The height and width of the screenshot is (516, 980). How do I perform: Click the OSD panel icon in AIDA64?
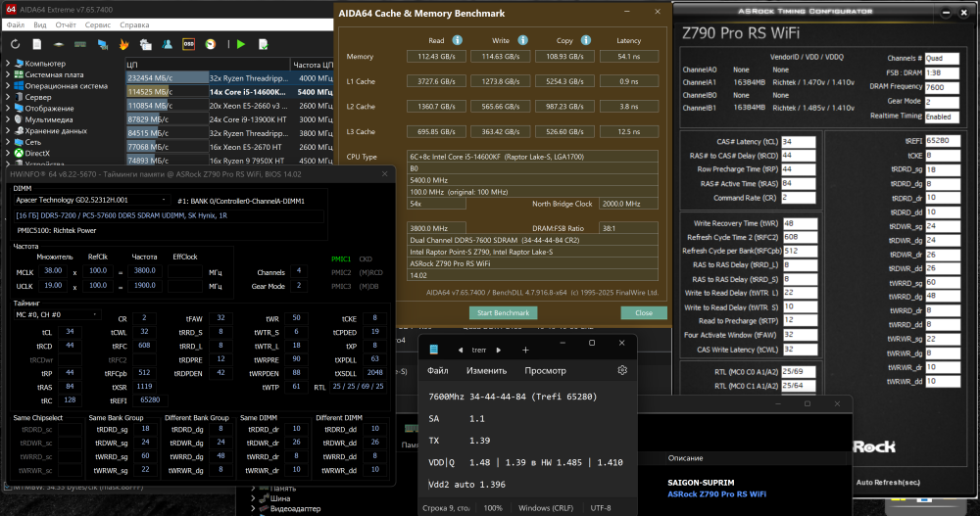click(188, 45)
